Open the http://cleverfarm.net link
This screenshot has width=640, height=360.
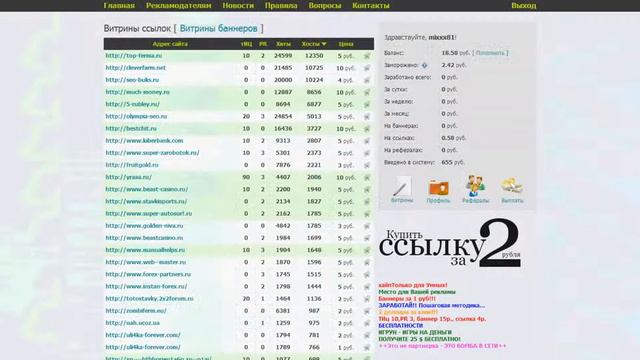136,68
